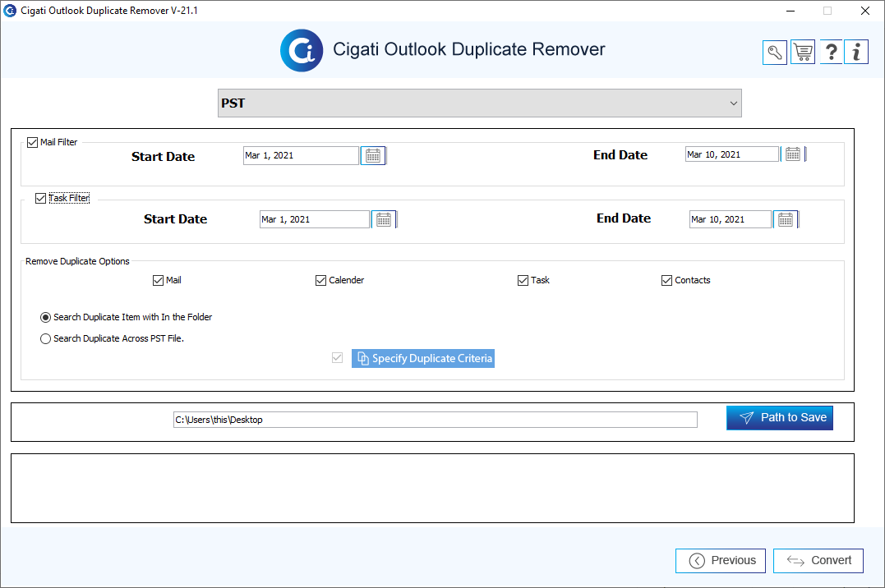Click the Path to Save button
Screen dimensions: 885x588
click(x=780, y=418)
